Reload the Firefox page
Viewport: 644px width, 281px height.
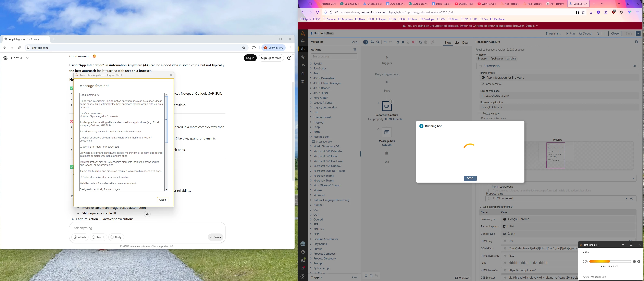click(x=317, y=12)
